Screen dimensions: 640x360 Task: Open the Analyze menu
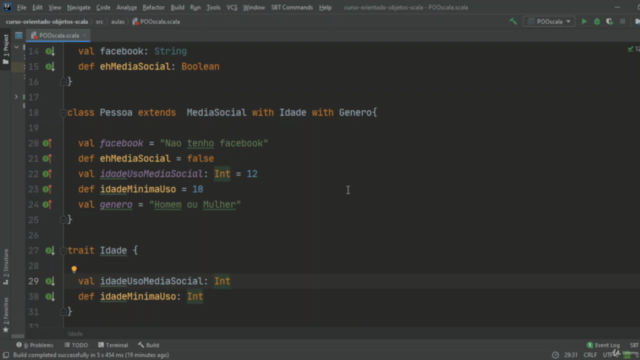pos(127,7)
